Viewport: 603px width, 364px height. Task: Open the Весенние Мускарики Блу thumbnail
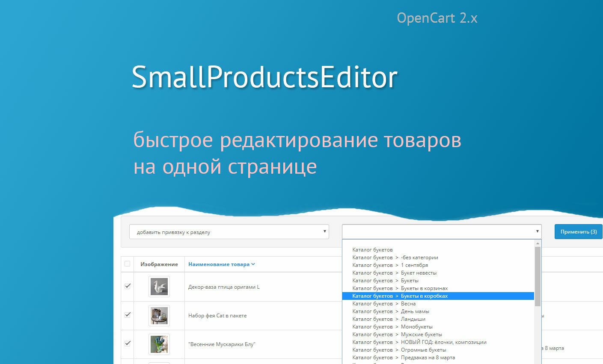click(159, 344)
